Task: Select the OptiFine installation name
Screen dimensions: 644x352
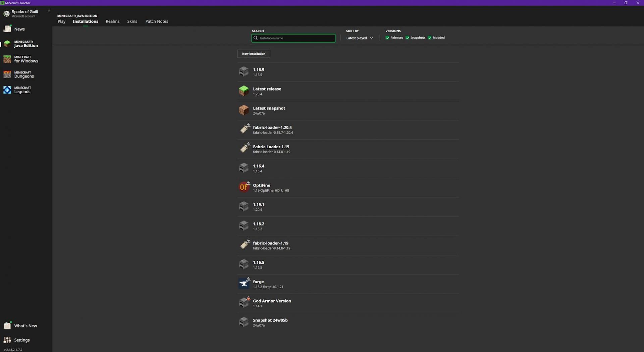Action: (262, 185)
